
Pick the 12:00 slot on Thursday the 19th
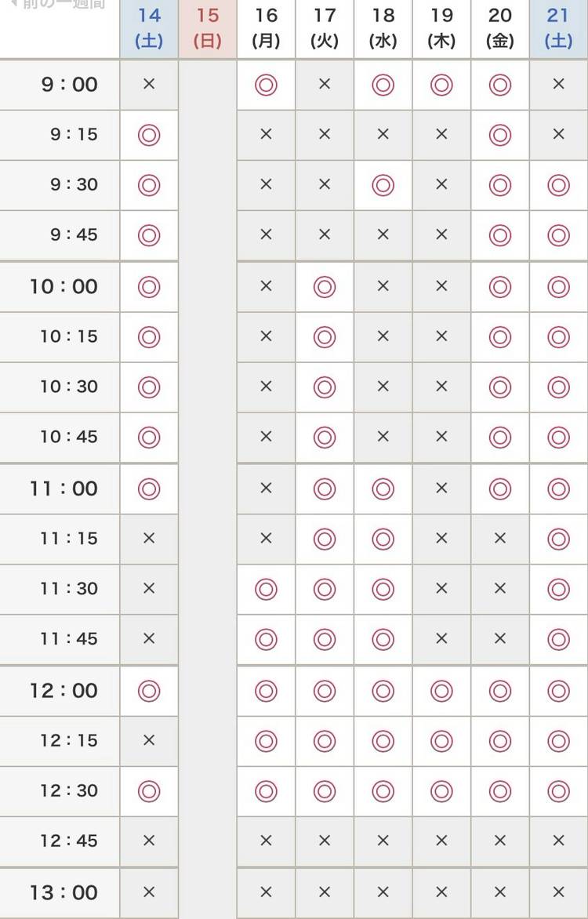[x=441, y=691]
